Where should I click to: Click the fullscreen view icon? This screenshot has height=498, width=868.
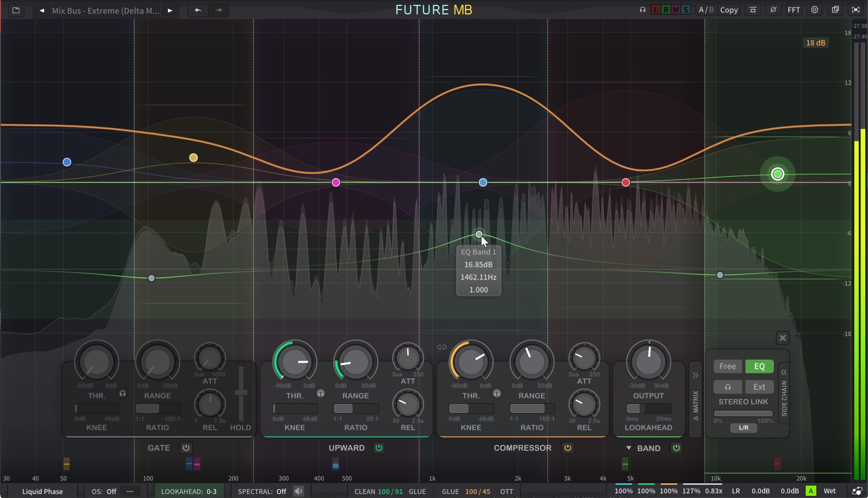856,10
